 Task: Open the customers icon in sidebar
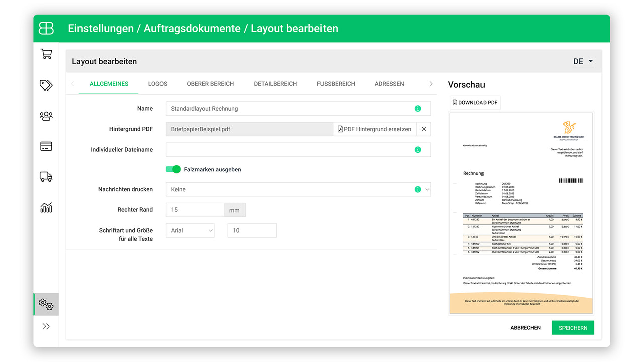[46, 116]
